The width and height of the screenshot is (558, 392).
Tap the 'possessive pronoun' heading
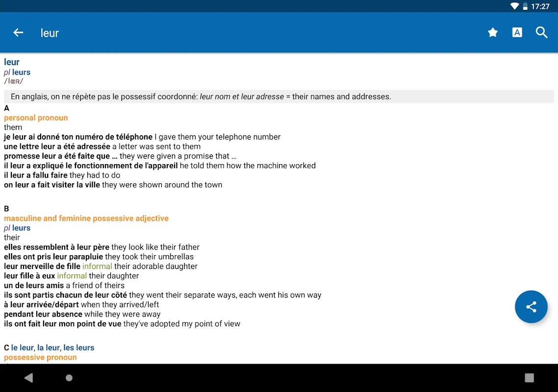[40, 357]
